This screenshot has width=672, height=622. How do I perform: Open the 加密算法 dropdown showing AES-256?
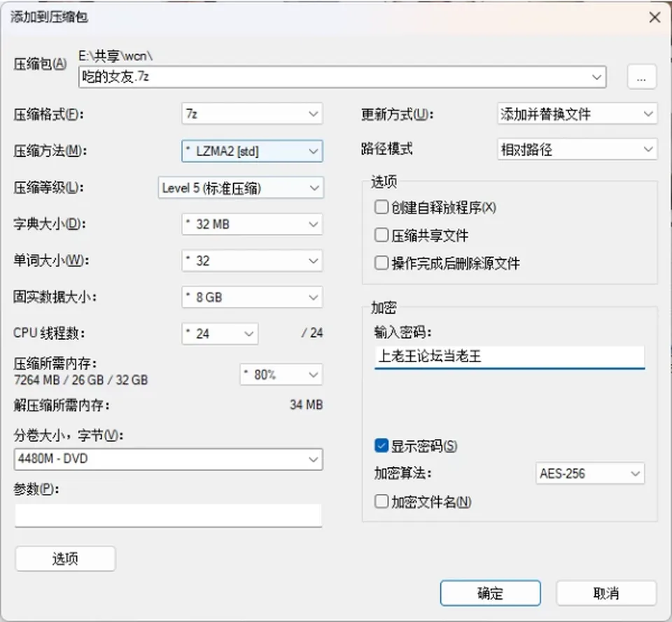pyautogui.click(x=590, y=474)
